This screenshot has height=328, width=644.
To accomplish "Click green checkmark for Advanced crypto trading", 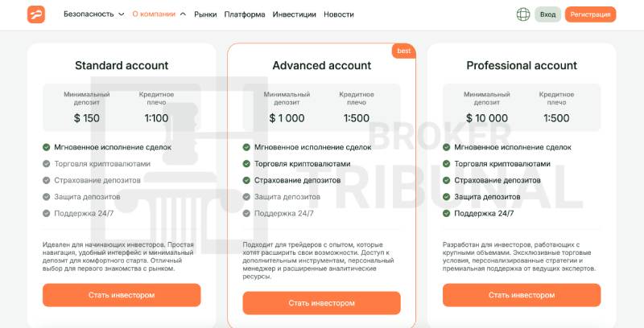I will pos(246,163).
